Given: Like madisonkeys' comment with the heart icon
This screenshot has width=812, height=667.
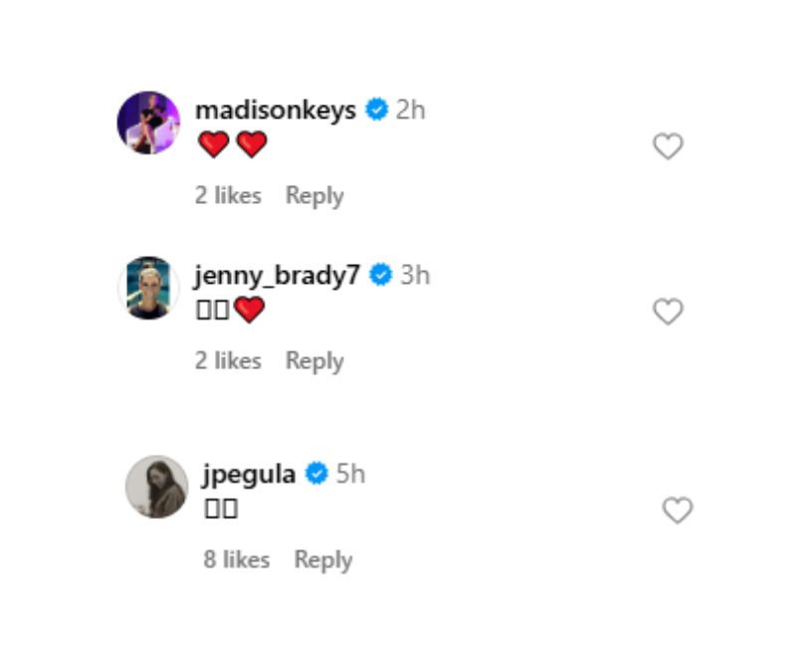Looking at the screenshot, I should point(668,145).
